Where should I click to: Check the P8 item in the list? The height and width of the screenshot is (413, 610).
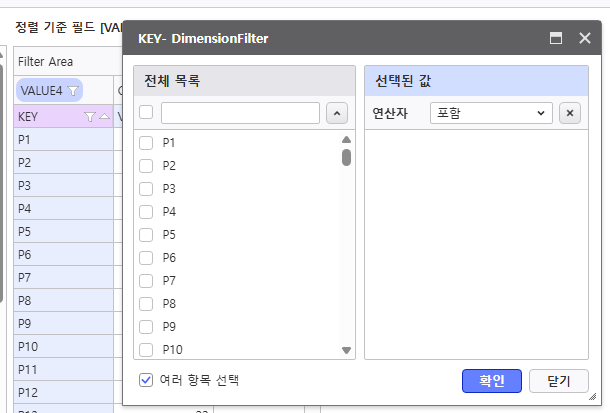click(146, 304)
